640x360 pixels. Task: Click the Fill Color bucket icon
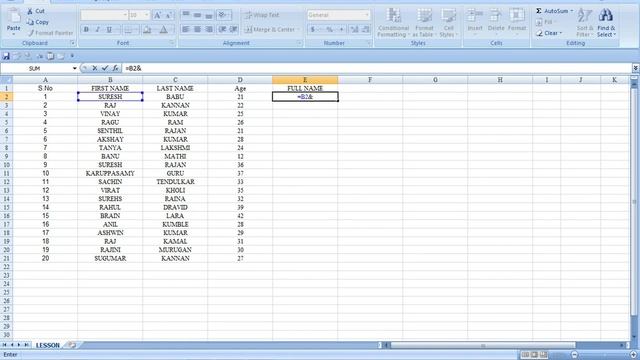point(147,29)
